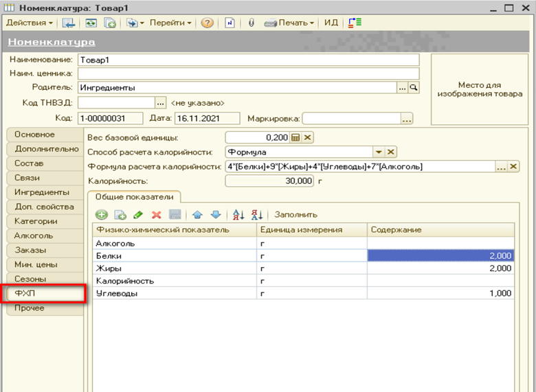
Task: Click the paperclip attachments icon
Action: (x=251, y=23)
